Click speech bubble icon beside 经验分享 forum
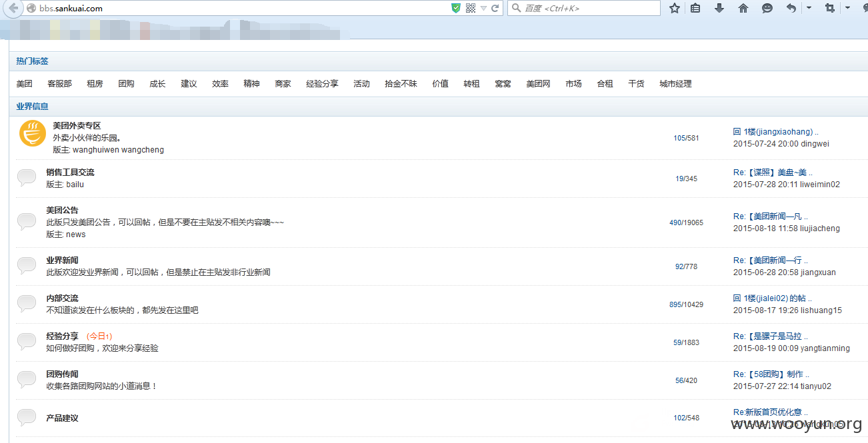This screenshot has height=443, width=868. 27,342
